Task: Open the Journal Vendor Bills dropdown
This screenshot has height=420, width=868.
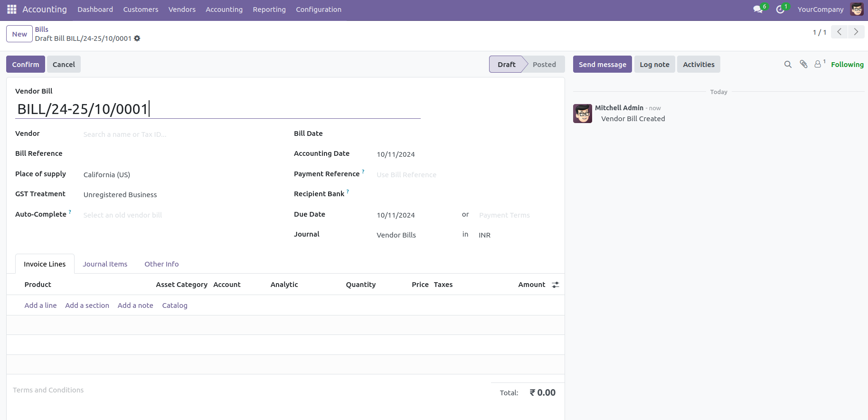Action: (413, 235)
